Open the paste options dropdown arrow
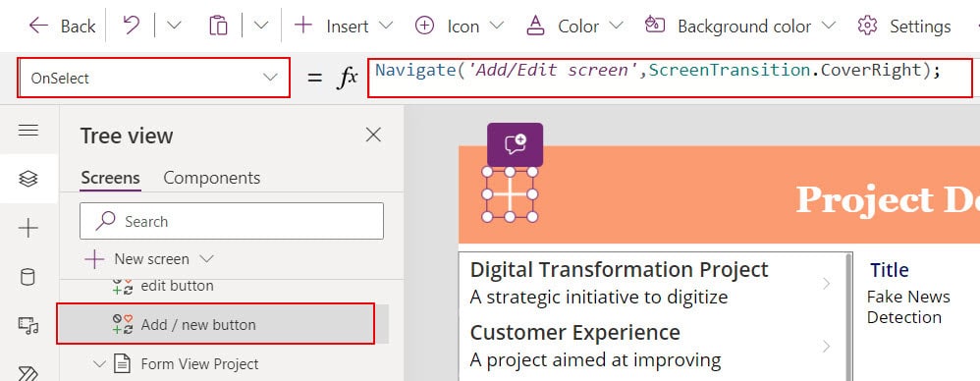Viewport: 980px width, 381px height. (x=260, y=26)
